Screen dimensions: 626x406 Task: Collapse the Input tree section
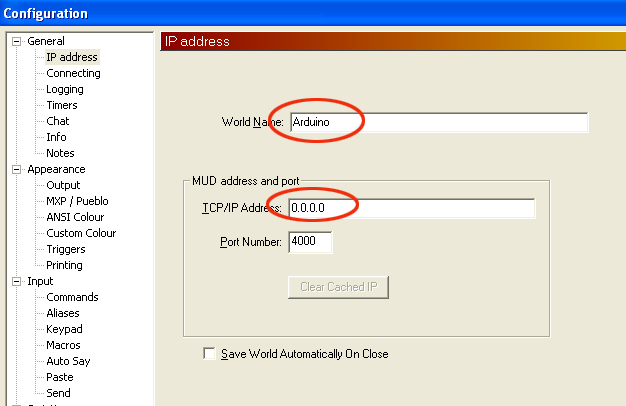[16, 281]
